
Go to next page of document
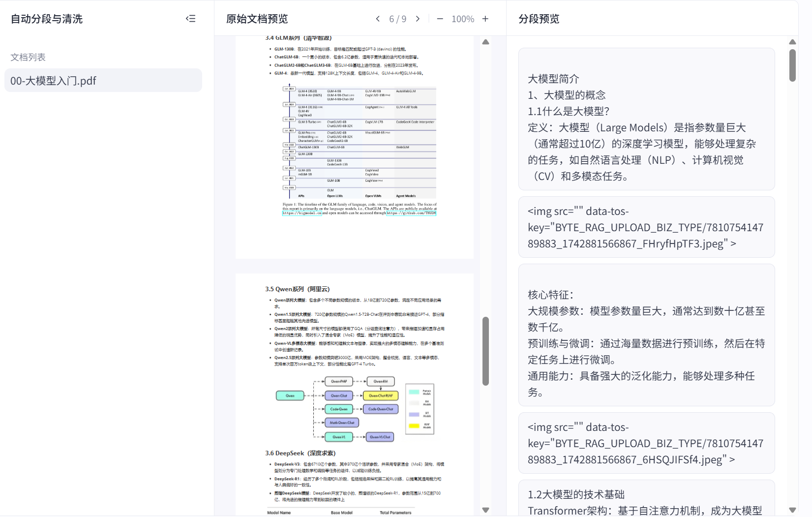418,19
